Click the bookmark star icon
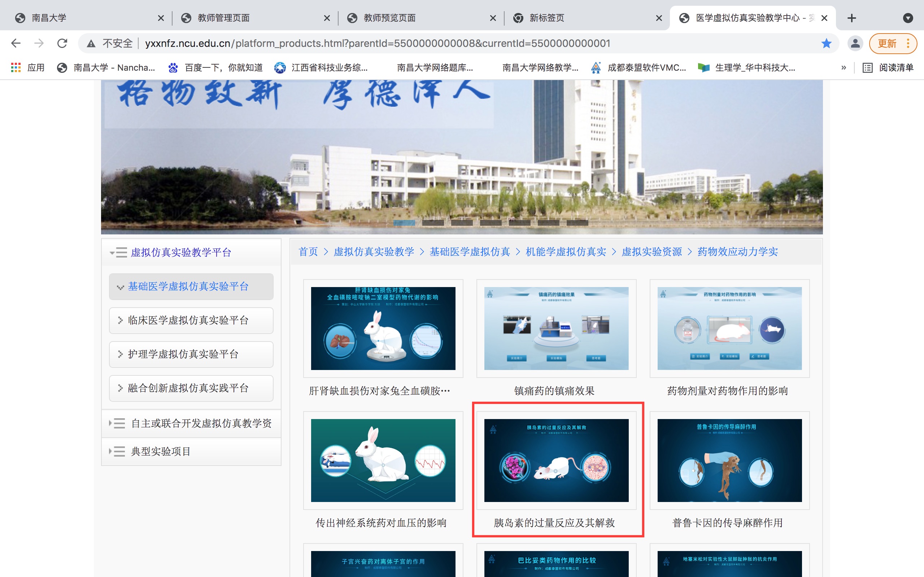Viewport: 924px width, 577px height. click(826, 44)
